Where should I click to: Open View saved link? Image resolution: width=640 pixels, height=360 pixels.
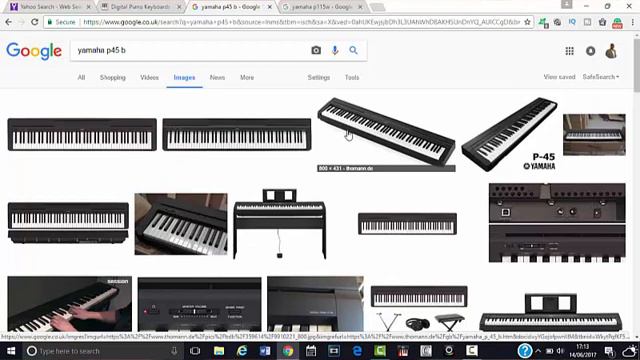point(559,77)
